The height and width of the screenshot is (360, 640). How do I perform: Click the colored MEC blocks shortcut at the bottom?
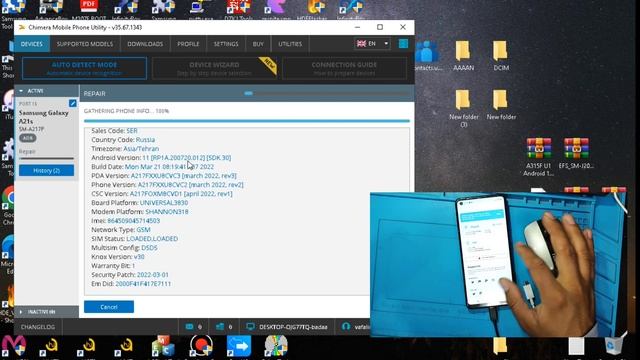(x=163, y=345)
